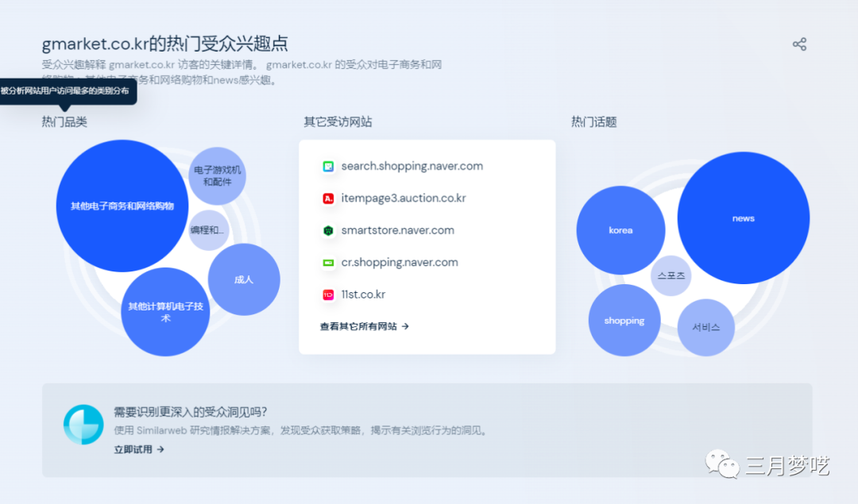This screenshot has width=858, height=504.
Task: Click the search.shopping.naver.com favicon
Action: coord(328,166)
